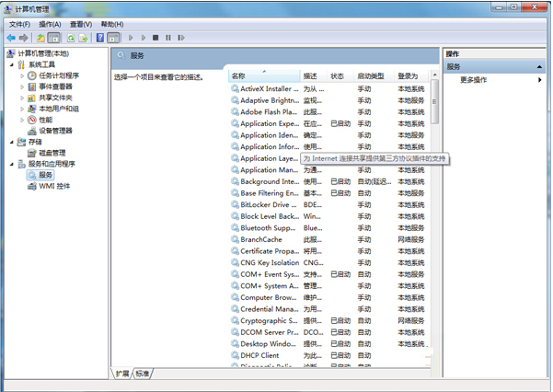Viewport: 553px width, 392px height.
Task: Click the Forward arrow in the toolbar
Action: [x=23, y=38]
